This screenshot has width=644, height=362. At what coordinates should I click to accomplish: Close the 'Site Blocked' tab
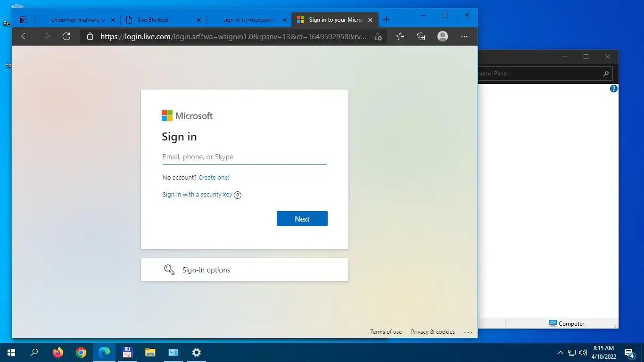coord(198,20)
